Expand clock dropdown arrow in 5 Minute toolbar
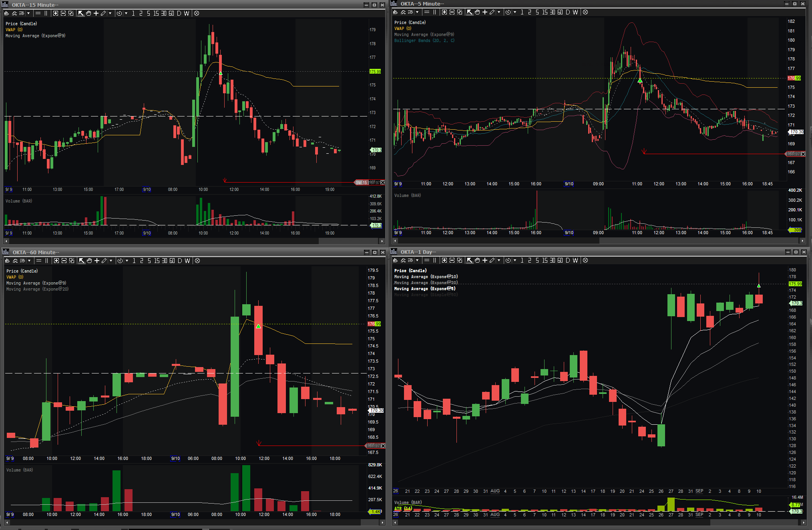Viewport: 812px width, 530px height. pyautogui.click(x=515, y=12)
